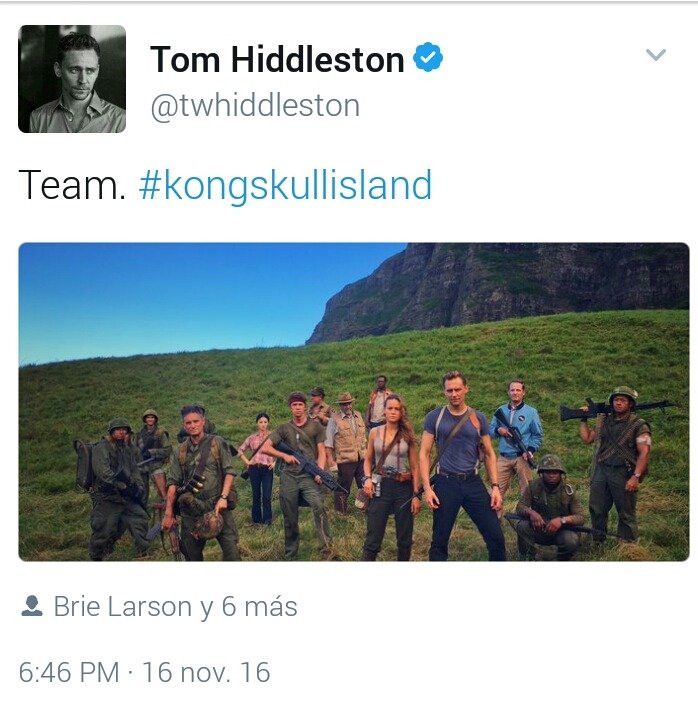Expand the tweet options chevron
Screen dimensions: 698x707
(x=656, y=55)
